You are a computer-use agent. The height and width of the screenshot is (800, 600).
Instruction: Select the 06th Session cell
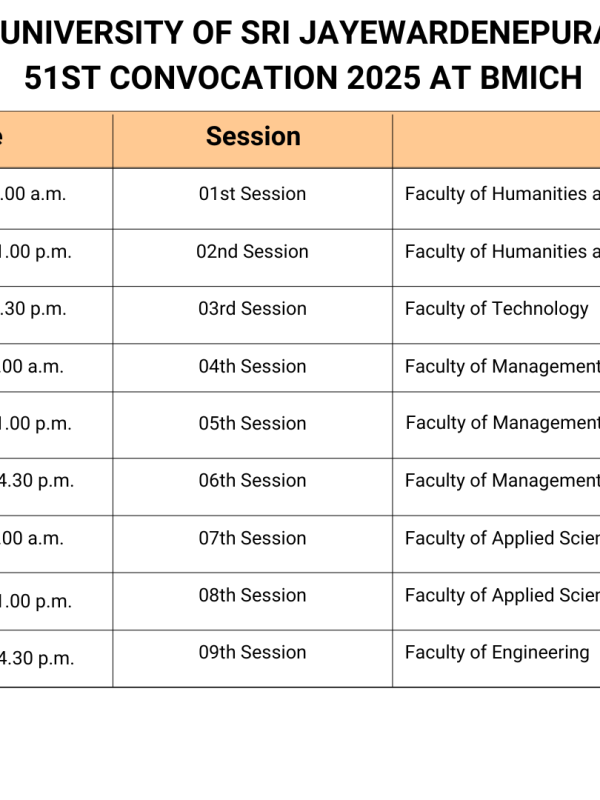pos(252,480)
